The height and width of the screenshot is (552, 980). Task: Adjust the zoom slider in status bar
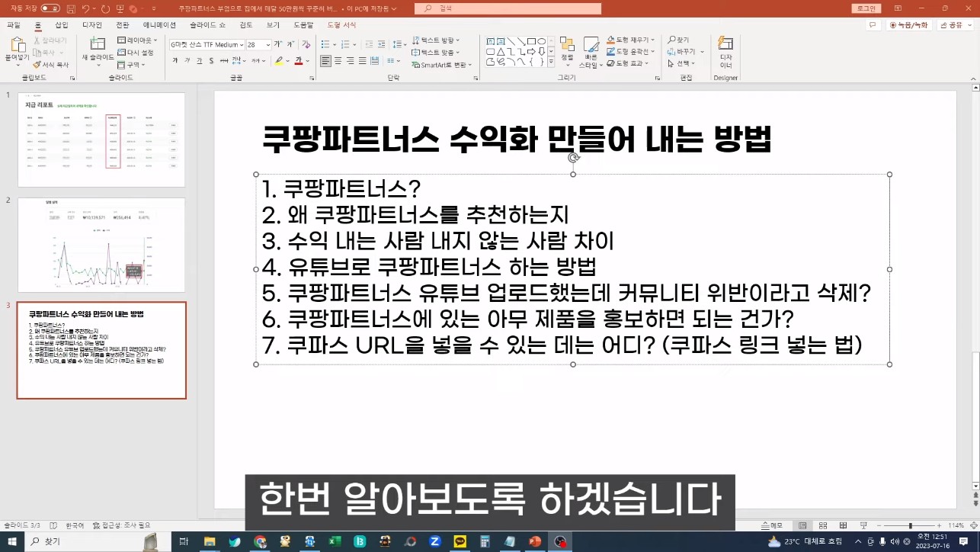tap(910, 525)
